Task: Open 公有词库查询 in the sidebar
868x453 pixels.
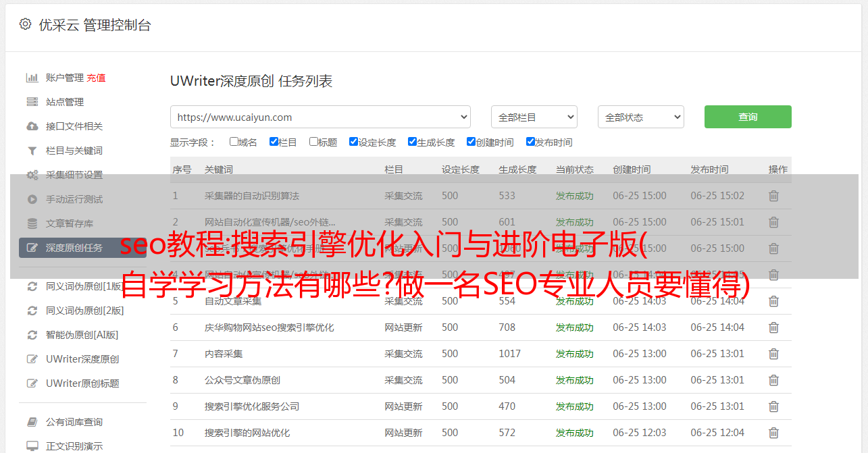Action: (74, 422)
